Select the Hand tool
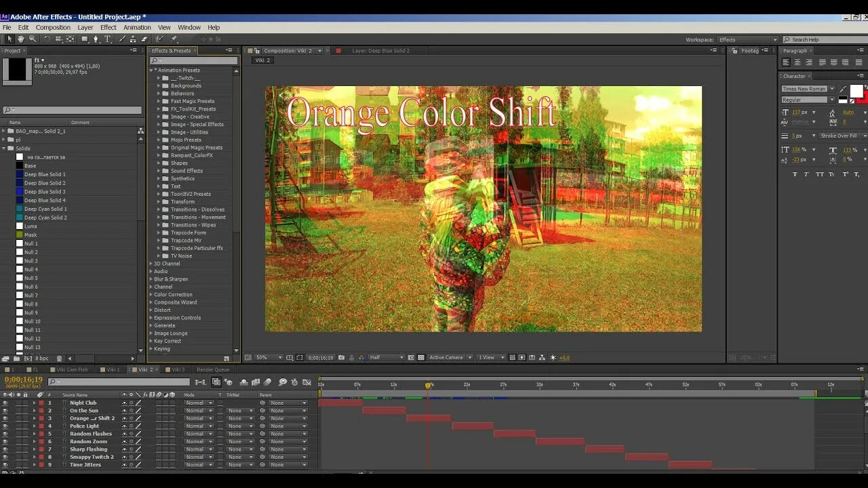 (21, 39)
